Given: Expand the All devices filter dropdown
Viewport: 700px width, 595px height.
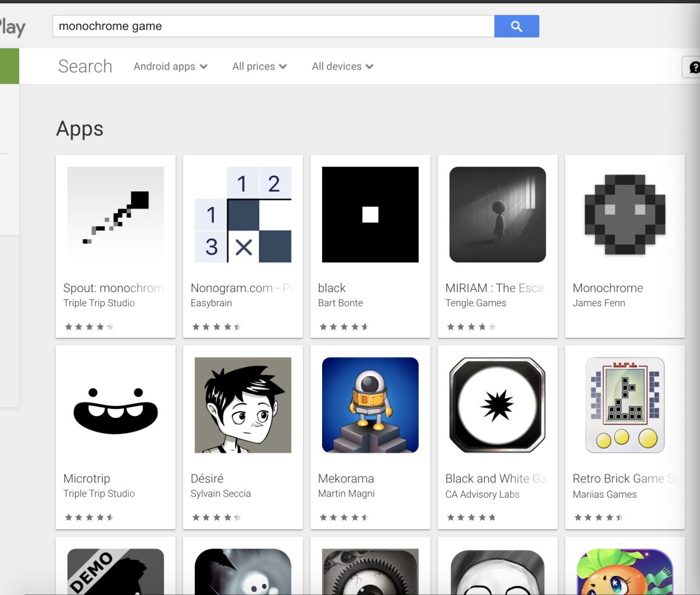Looking at the screenshot, I should click(343, 67).
